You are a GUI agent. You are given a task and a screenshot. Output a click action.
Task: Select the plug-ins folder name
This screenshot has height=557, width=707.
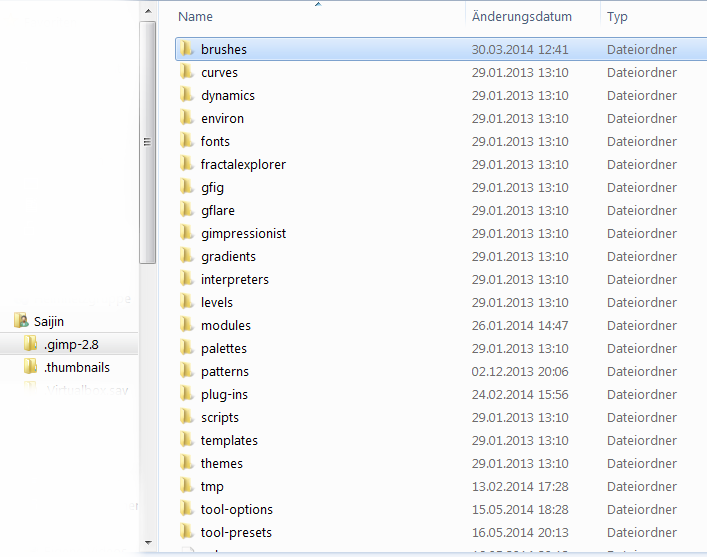224,395
